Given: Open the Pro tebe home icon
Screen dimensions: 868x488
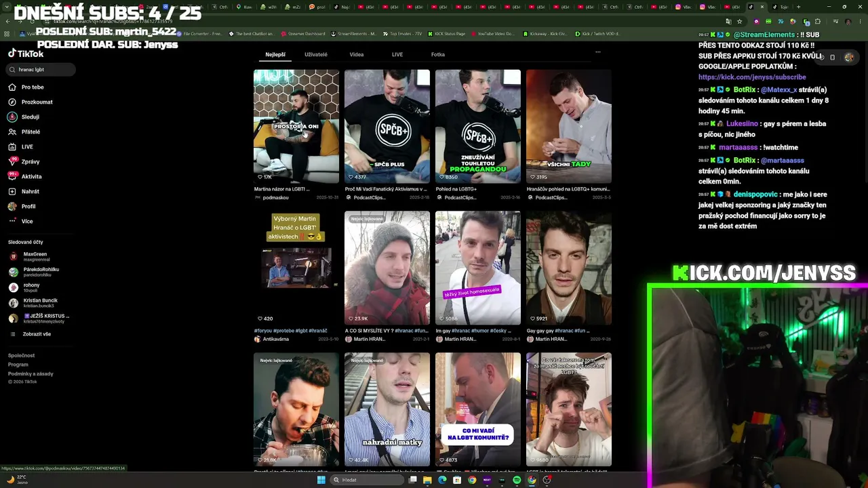Looking at the screenshot, I should click(x=12, y=87).
